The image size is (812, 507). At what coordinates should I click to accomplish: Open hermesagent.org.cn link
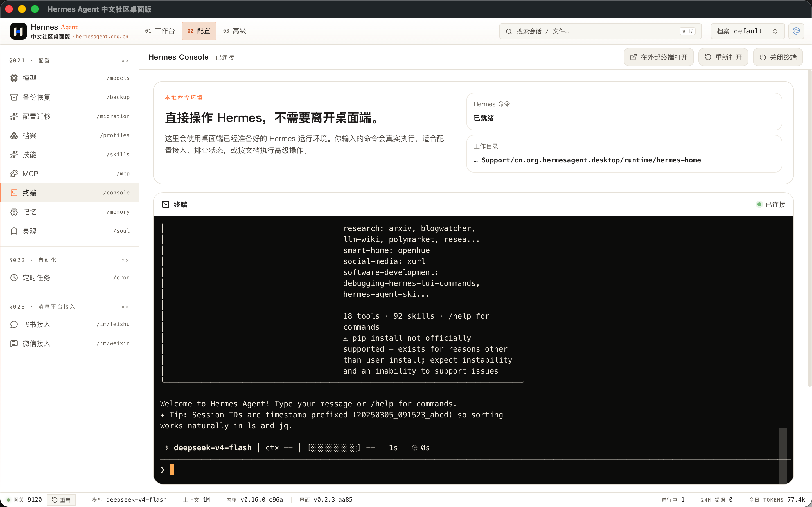tap(102, 37)
